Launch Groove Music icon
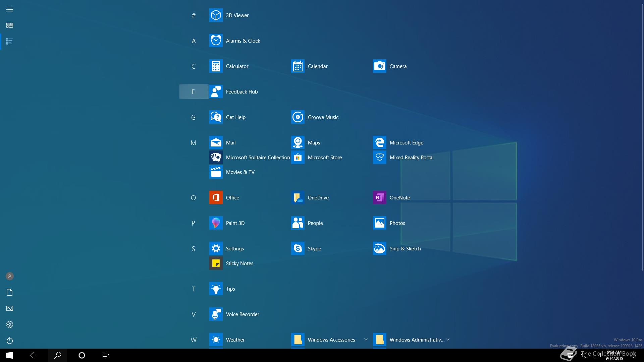The height and width of the screenshot is (362, 644). tap(298, 117)
